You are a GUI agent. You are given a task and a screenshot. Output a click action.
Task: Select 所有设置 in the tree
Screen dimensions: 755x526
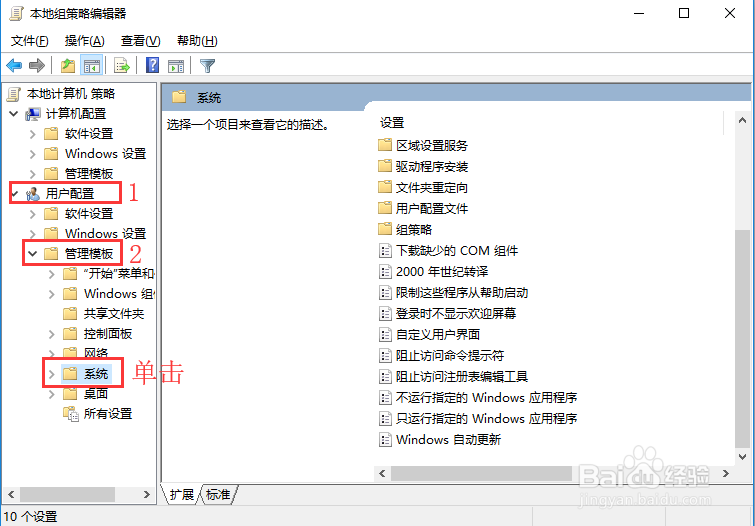[x=108, y=414]
